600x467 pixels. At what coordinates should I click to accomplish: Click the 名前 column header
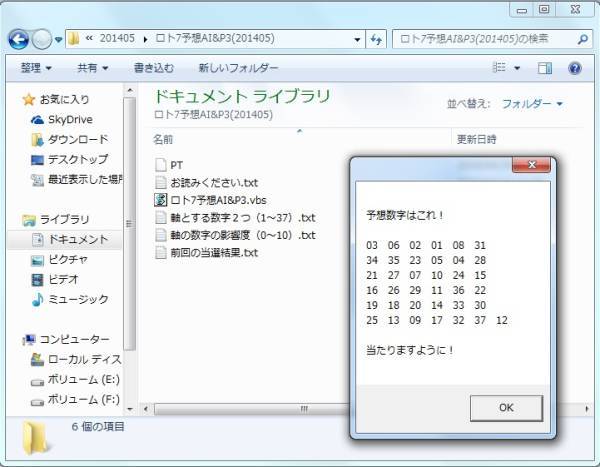pos(163,139)
